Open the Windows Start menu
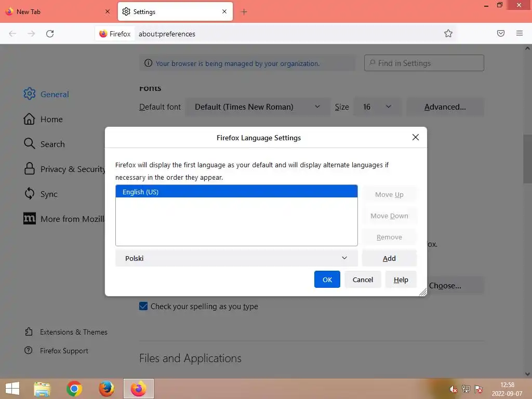Viewport: 532px width, 399px height. [x=12, y=389]
